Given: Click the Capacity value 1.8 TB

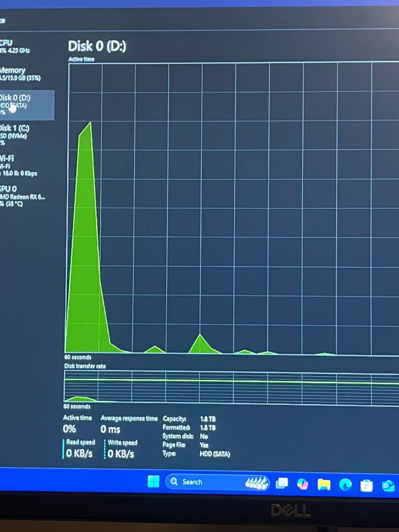Looking at the screenshot, I should coord(208,419).
